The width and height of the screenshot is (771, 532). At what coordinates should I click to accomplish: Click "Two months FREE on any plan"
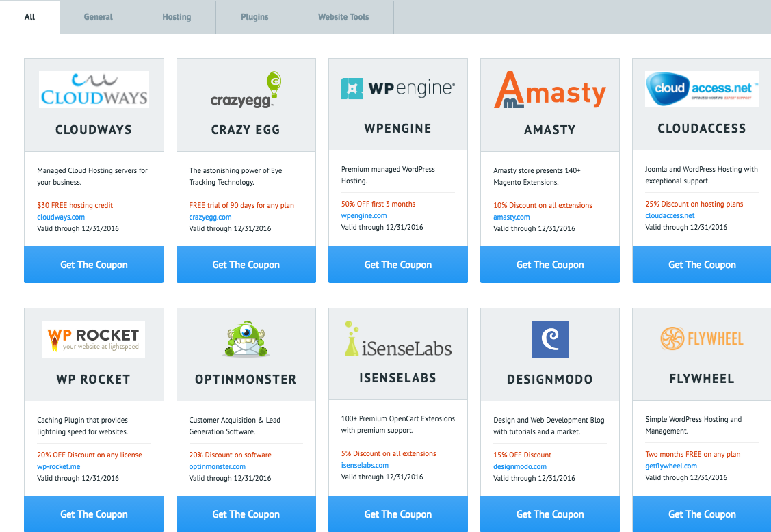coord(693,454)
